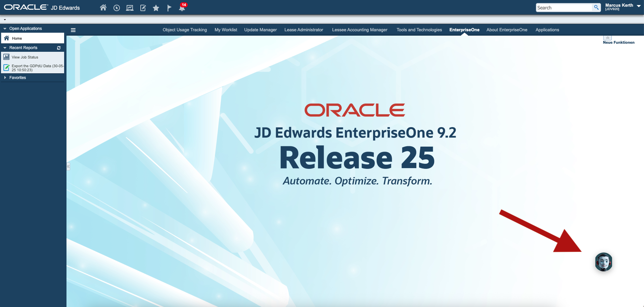Viewport: 644px width, 307px height.
Task: Click the flag icon in the toolbar
Action: pyautogui.click(x=169, y=7)
